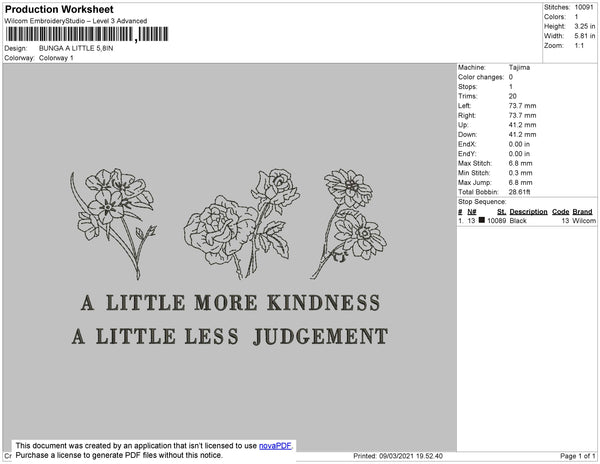Select the Total Bobbin value 28.61ft
This screenshot has height=464, width=600.
point(519,192)
